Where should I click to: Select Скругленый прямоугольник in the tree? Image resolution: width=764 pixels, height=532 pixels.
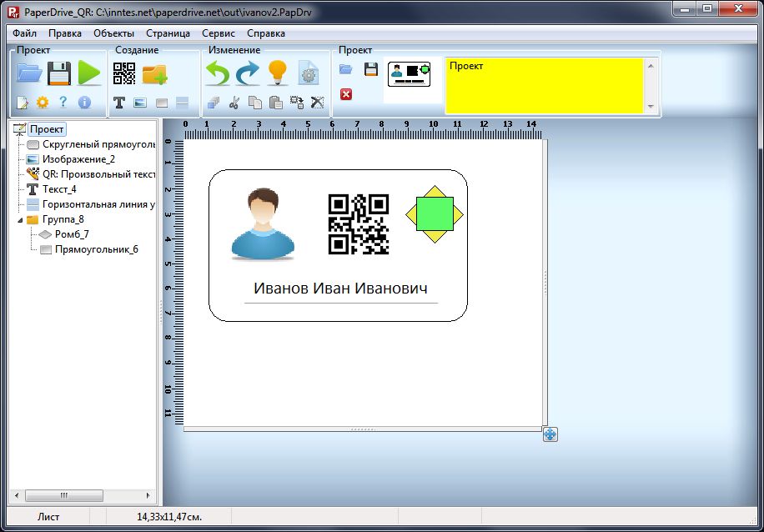pyautogui.click(x=99, y=144)
